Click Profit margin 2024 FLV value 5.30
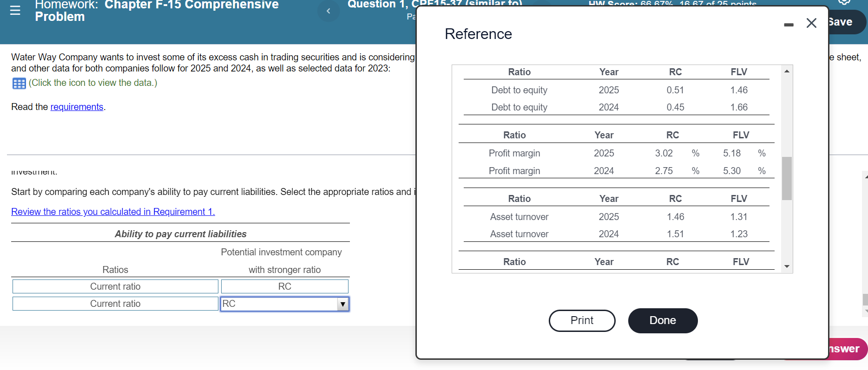 point(732,171)
